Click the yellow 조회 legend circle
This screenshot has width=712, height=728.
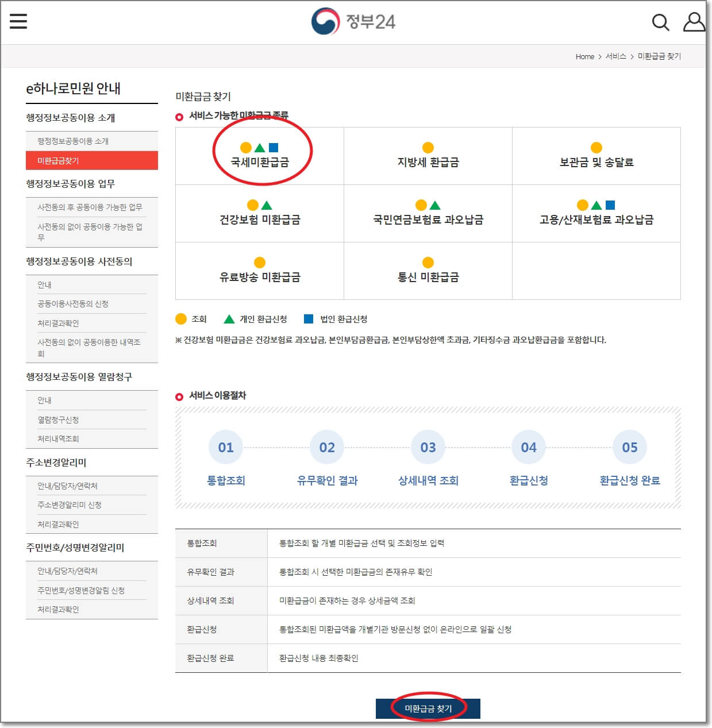[181, 319]
